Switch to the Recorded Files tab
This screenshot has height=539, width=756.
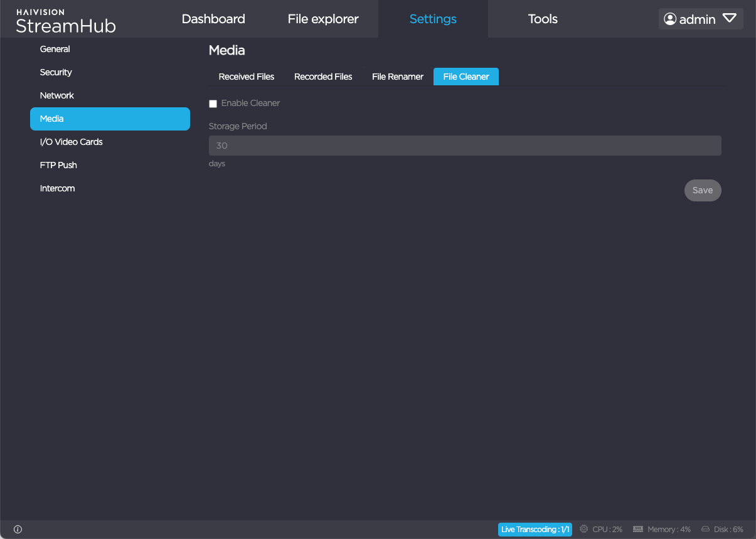click(x=323, y=77)
